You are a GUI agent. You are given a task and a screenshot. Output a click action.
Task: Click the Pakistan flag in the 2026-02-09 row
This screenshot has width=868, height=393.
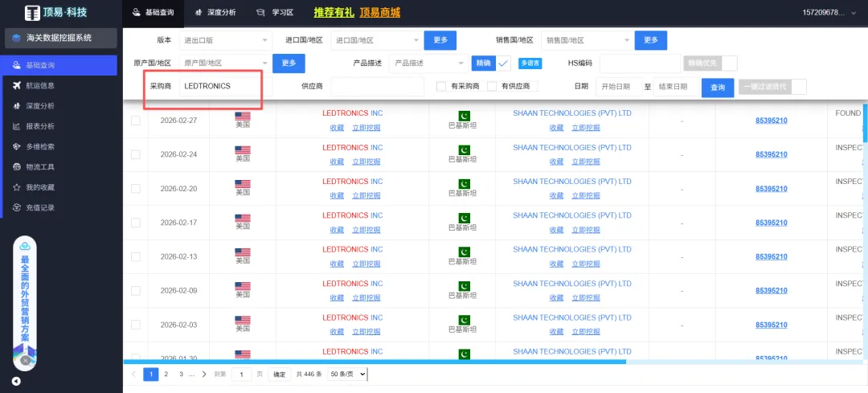(464, 286)
